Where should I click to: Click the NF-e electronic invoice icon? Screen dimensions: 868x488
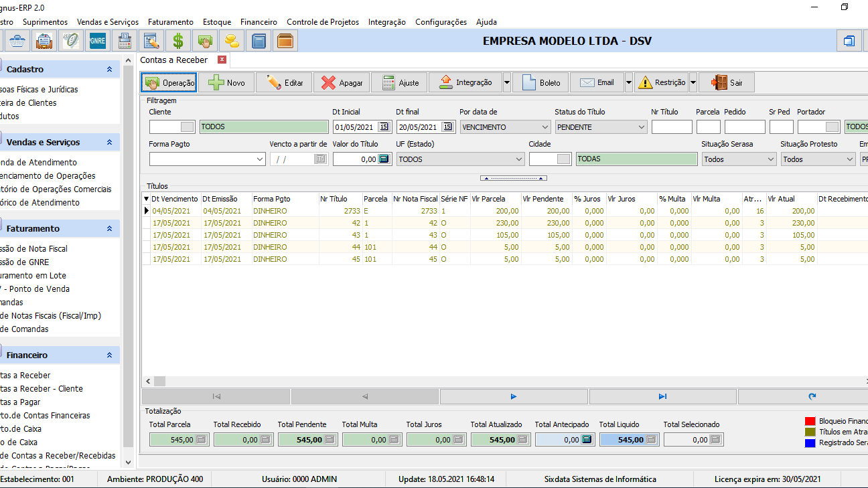pos(71,41)
